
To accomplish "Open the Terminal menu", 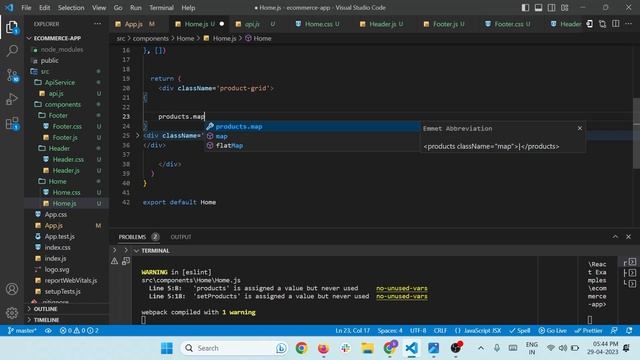I will [161, 8].
